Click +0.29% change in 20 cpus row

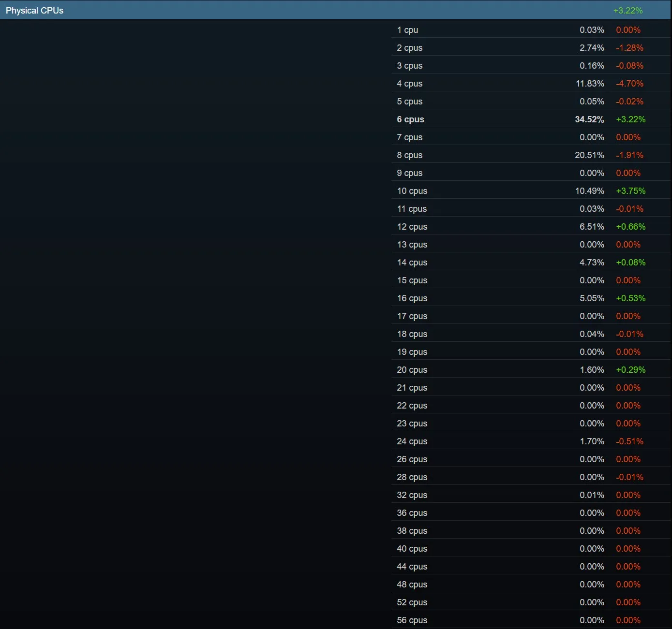coord(630,370)
